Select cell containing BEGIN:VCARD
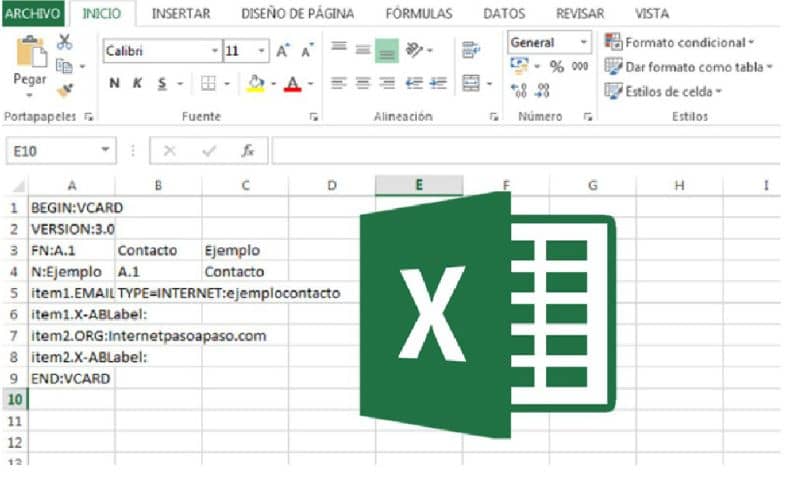 pos(72,208)
